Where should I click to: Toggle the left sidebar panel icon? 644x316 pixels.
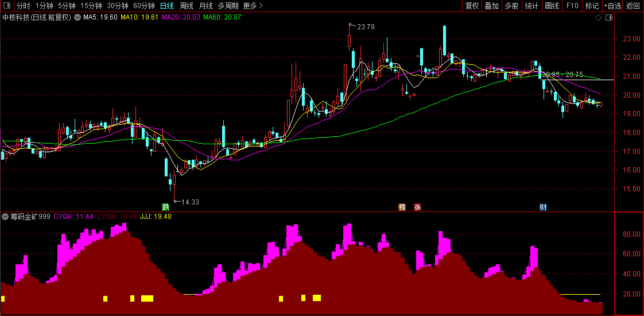coord(6,6)
